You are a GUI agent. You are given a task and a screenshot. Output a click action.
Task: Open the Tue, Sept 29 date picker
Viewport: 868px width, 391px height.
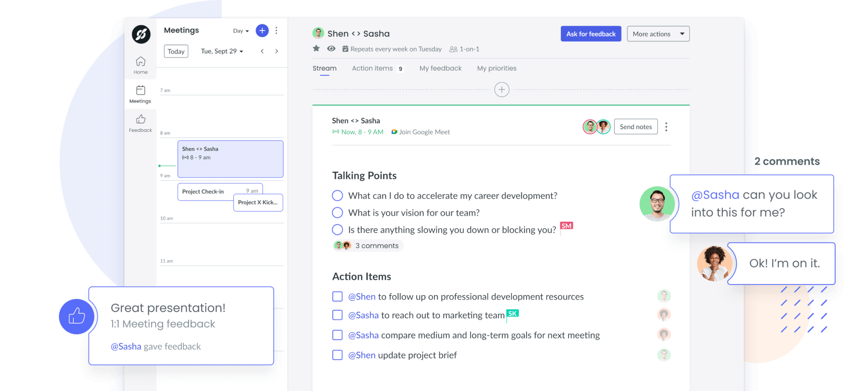coord(222,51)
